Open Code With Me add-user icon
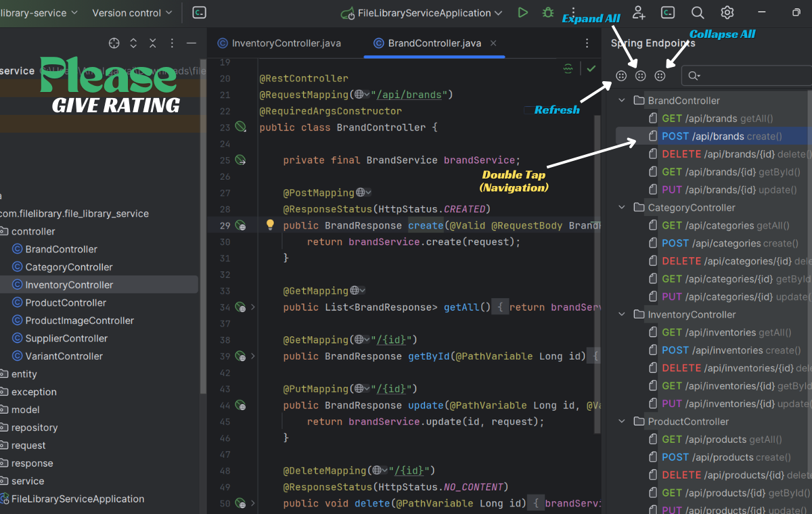 638,12
